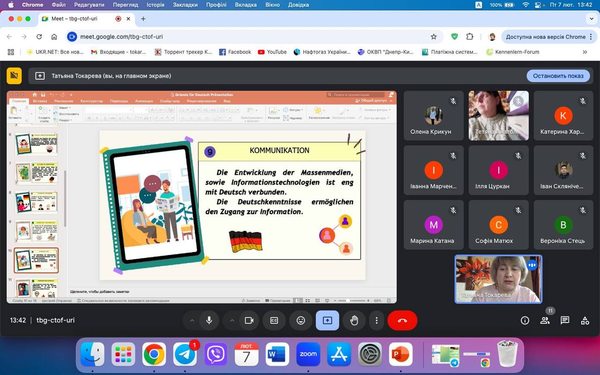Open the emoji reactions button

click(x=301, y=320)
